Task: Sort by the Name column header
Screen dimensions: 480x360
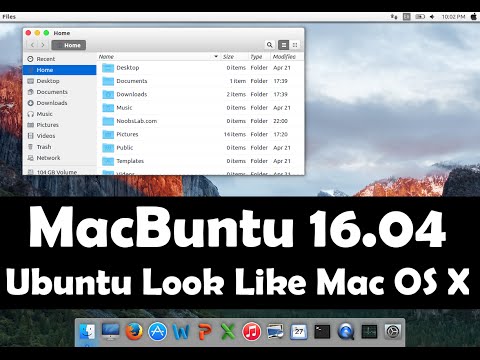Action: [159, 57]
